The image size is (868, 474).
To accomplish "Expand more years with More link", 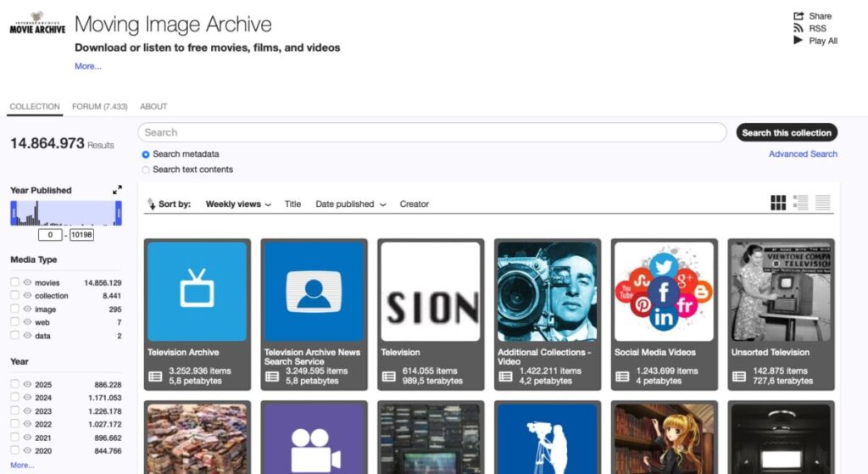I will [22, 466].
